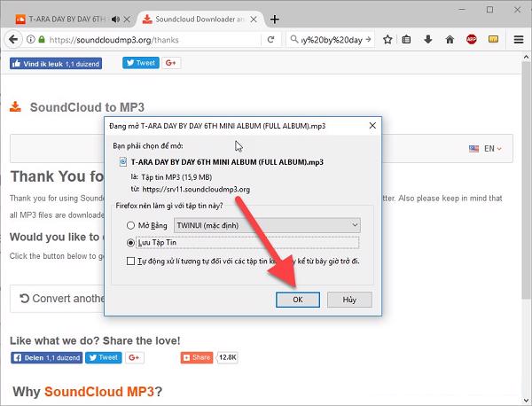Select the Soundcloud Downloader tab

click(195, 19)
